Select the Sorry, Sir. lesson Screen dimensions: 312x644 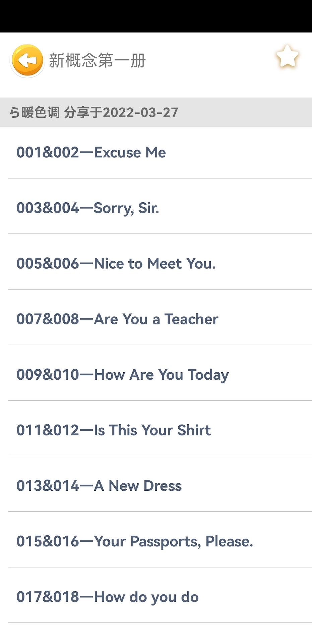click(x=126, y=208)
